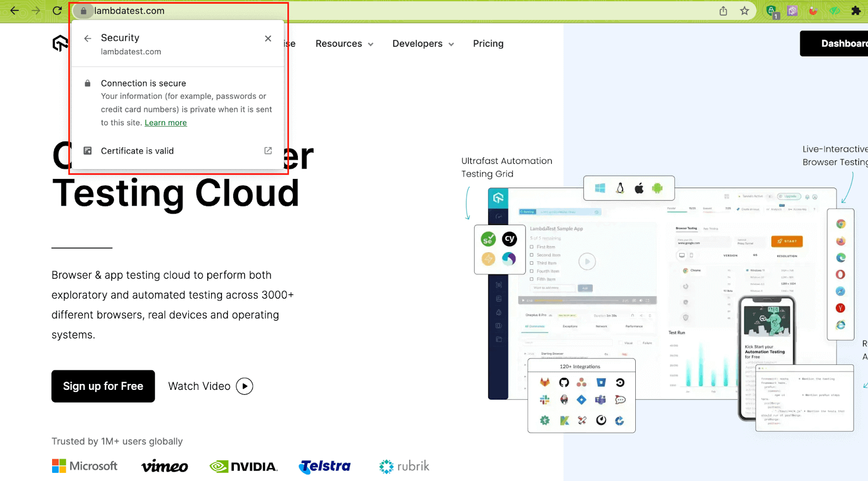This screenshot has height=481, width=868.
Task: Reload the page with the refresh icon
Action: [x=57, y=10]
